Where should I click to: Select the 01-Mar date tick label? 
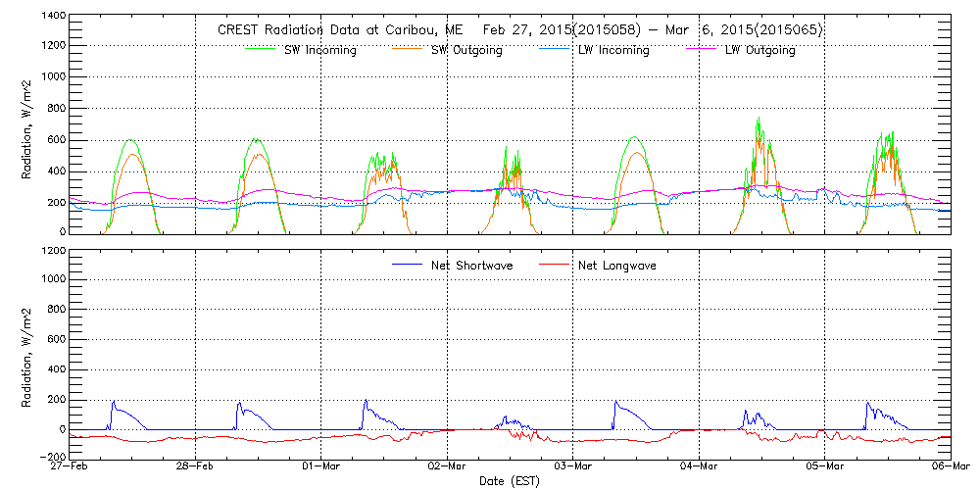click(321, 467)
